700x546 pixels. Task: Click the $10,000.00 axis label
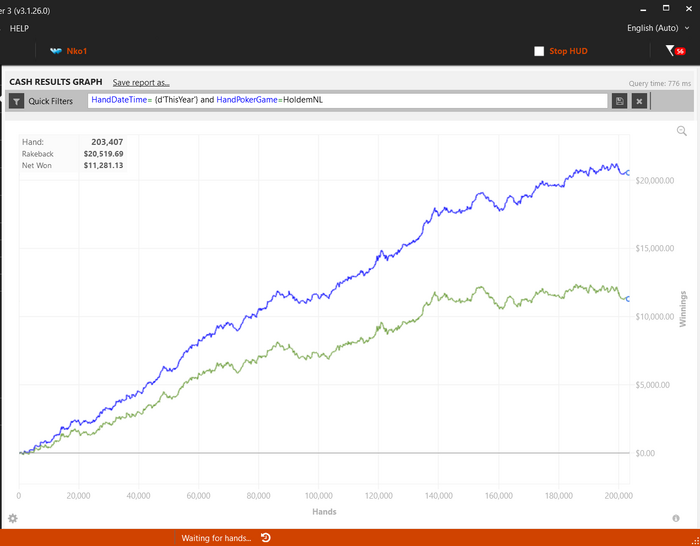click(654, 317)
